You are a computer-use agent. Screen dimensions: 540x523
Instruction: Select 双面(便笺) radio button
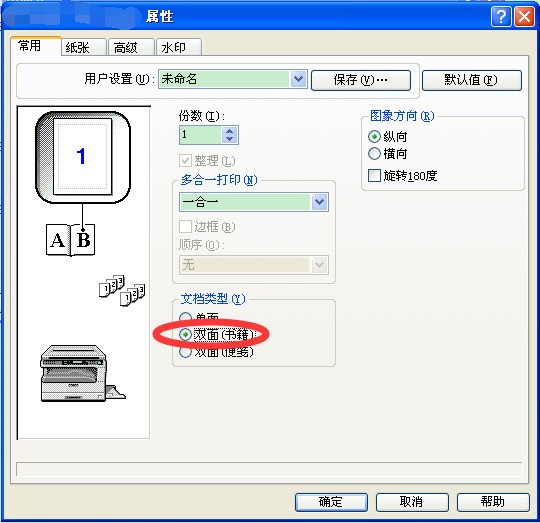tap(185, 352)
